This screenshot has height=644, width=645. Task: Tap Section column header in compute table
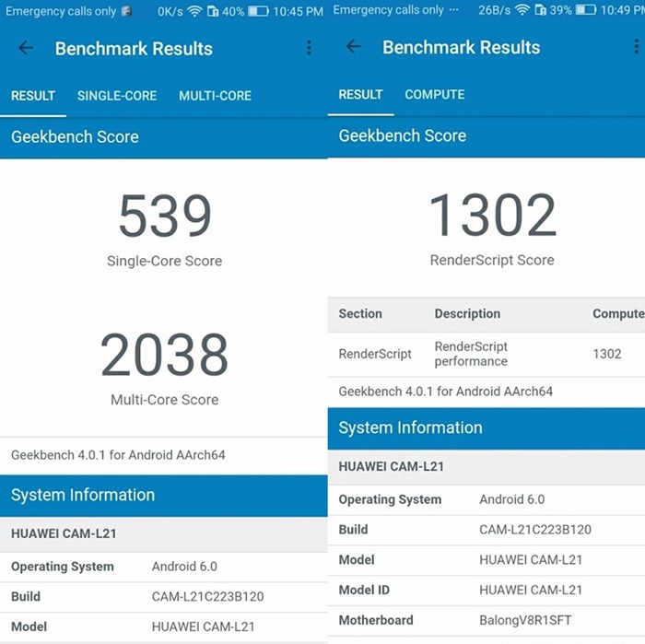pyautogui.click(x=360, y=314)
